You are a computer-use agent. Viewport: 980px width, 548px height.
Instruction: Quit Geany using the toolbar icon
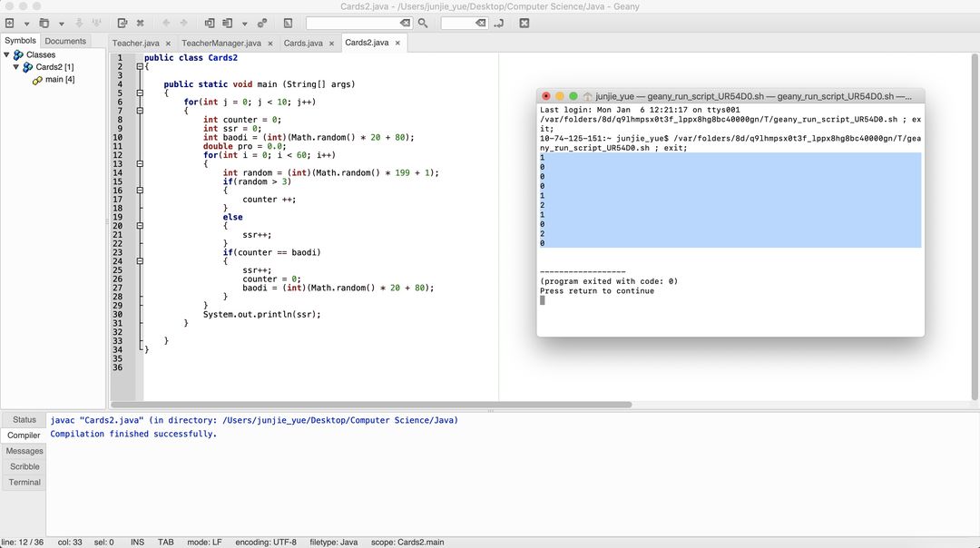tap(524, 23)
